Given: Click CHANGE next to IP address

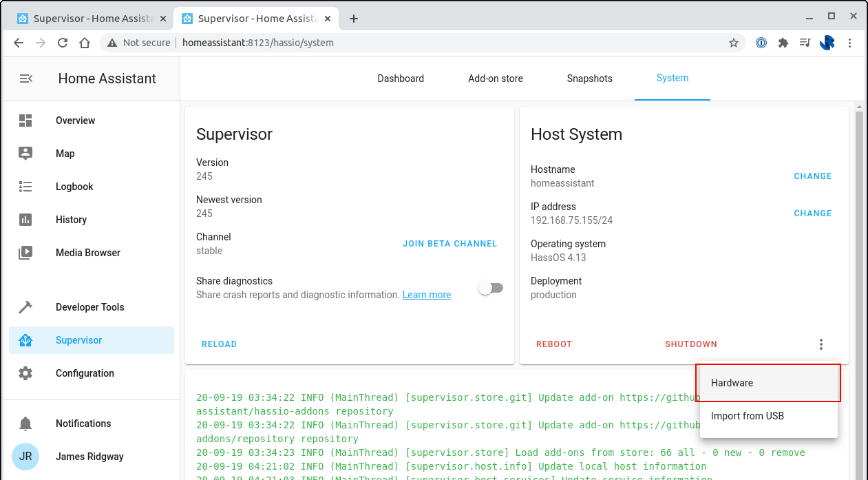Looking at the screenshot, I should click(813, 213).
